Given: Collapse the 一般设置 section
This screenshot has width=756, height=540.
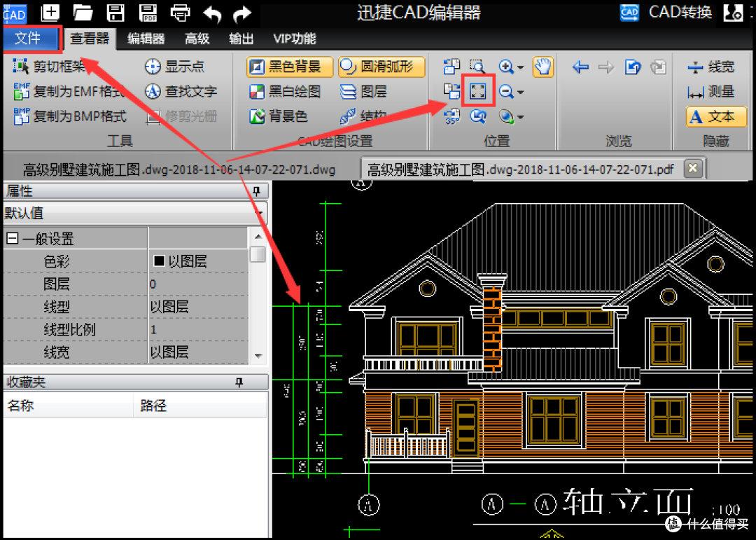Looking at the screenshot, I should [13, 238].
